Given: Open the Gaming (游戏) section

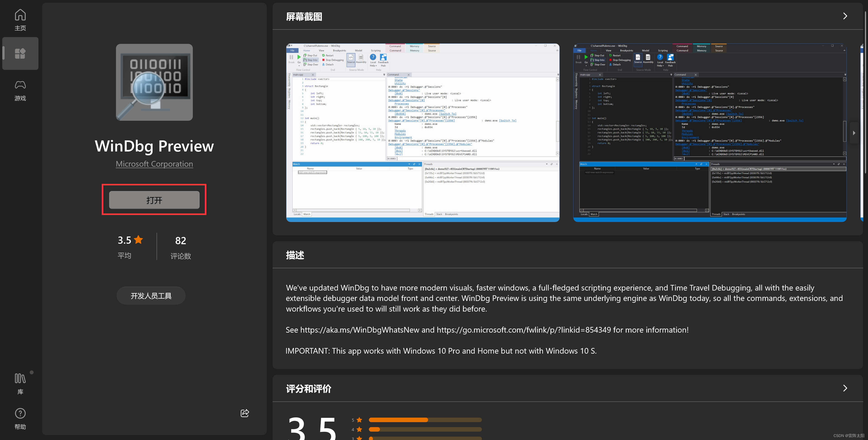Looking at the screenshot, I should point(20,90).
